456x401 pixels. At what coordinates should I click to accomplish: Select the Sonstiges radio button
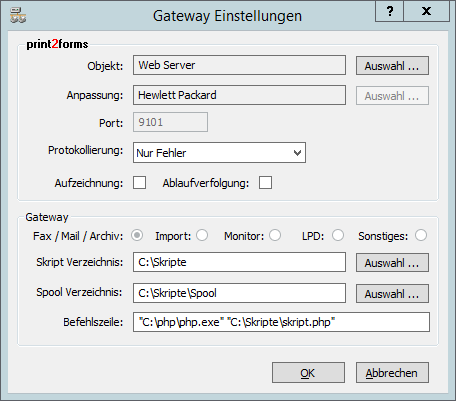pos(421,235)
